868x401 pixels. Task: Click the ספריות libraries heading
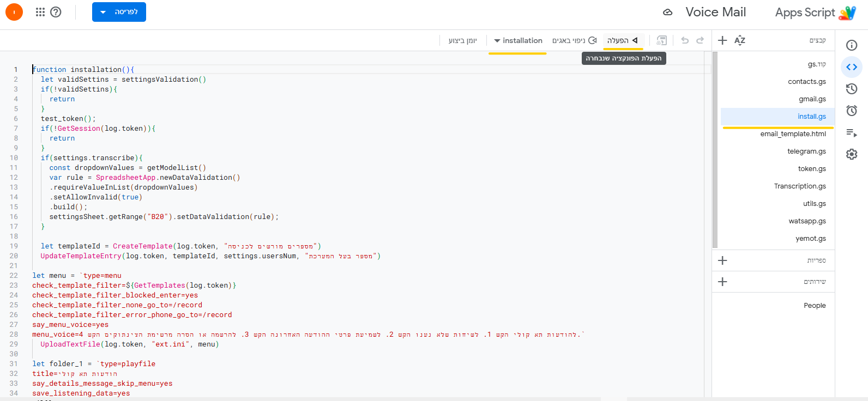click(816, 260)
